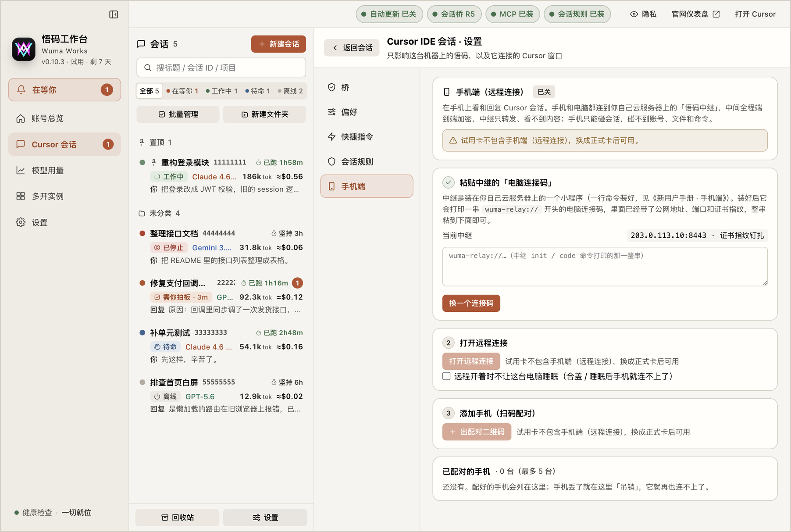
Task: Create folder with 新建文件夹 button
Action: tap(265, 114)
